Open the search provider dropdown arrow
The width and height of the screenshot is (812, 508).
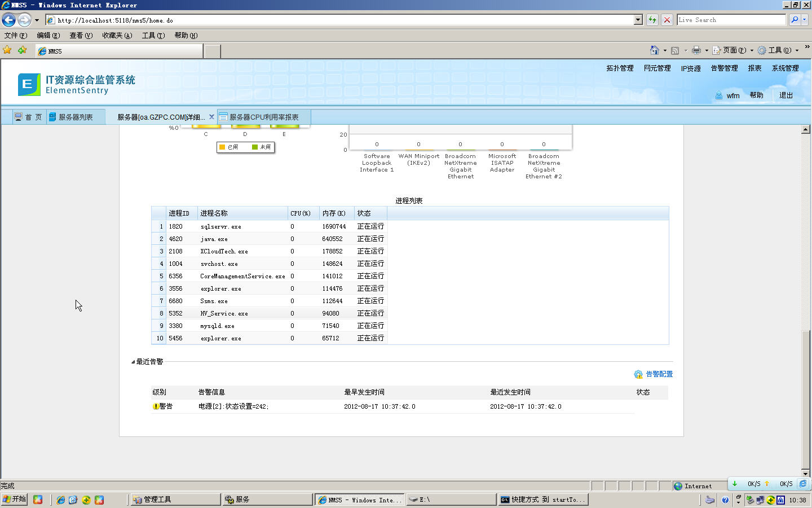(805, 20)
